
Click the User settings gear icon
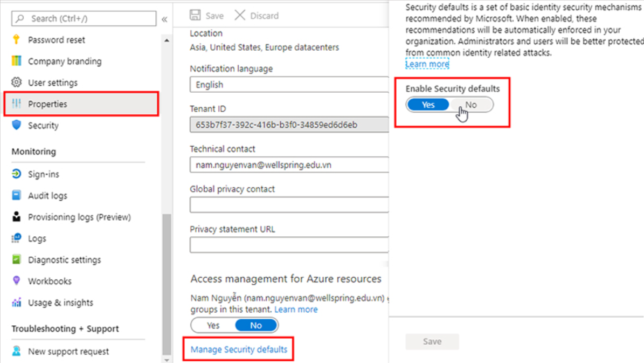(x=16, y=82)
